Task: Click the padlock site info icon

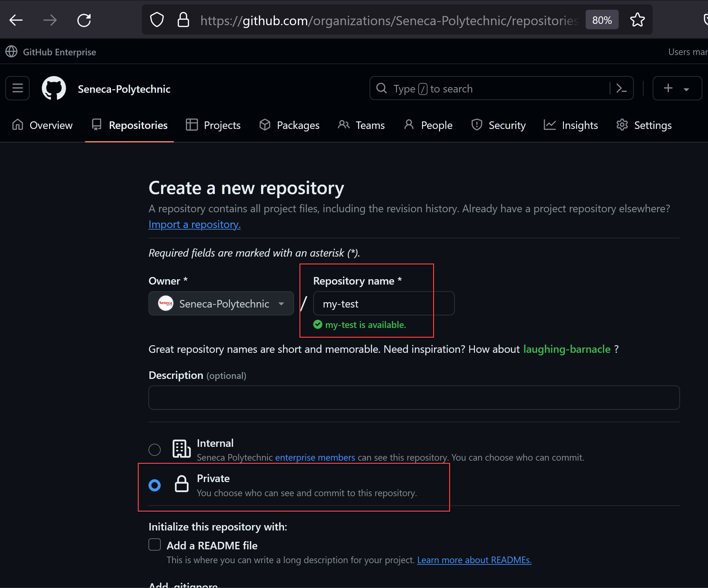Action: click(183, 20)
